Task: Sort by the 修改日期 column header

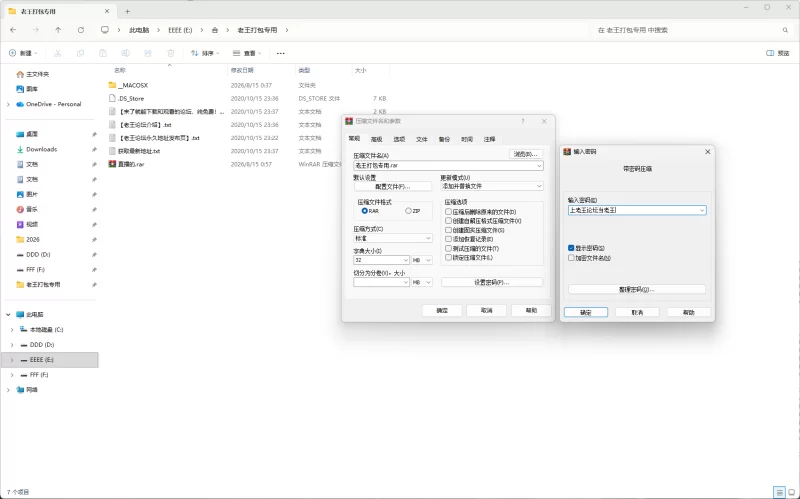Action: (x=242, y=70)
